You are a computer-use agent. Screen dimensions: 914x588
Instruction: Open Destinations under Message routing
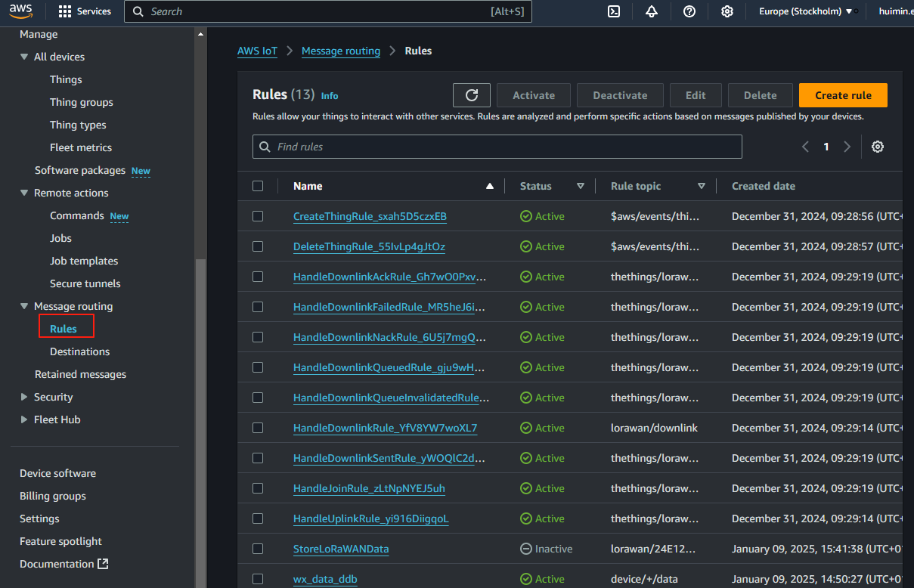click(80, 351)
